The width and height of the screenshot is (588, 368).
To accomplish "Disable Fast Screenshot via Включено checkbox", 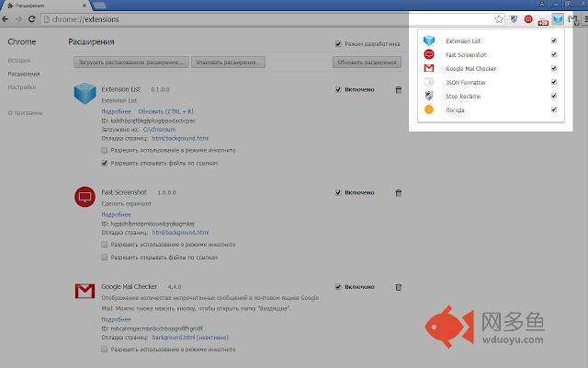I will (x=338, y=192).
